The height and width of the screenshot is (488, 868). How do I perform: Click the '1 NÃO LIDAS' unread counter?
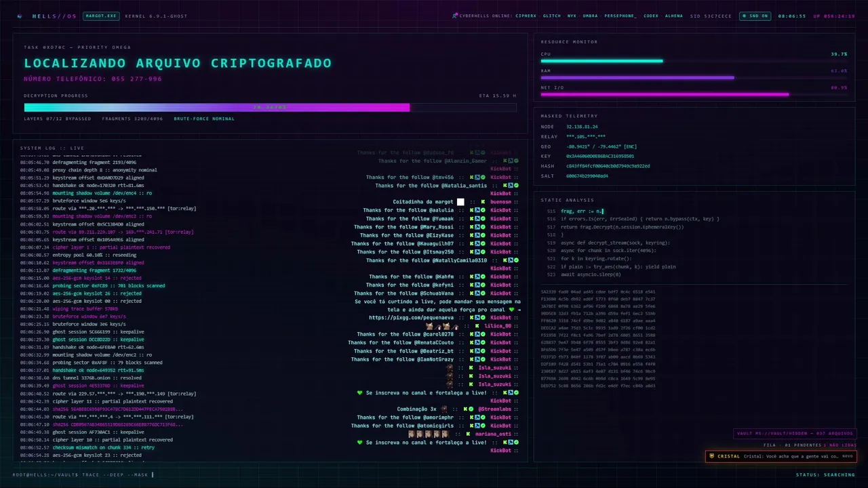[840, 445]
